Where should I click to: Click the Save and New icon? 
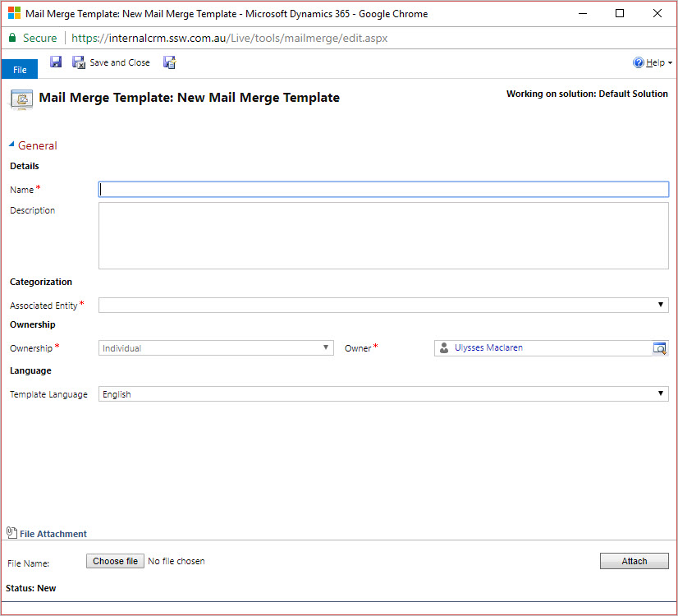[169, 62]
